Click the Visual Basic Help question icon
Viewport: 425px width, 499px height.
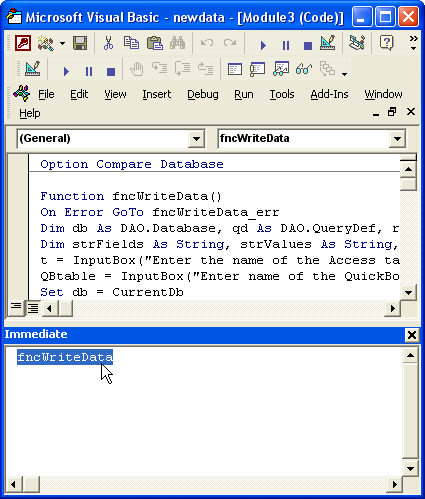(386, 43)
